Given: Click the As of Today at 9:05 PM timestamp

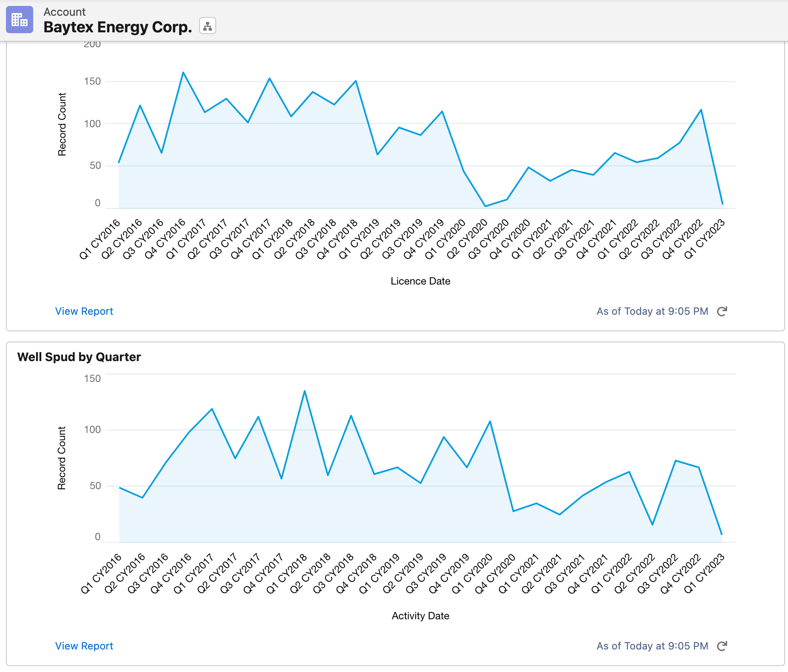Looking at the screenshot, I should [x=652, y=311].
